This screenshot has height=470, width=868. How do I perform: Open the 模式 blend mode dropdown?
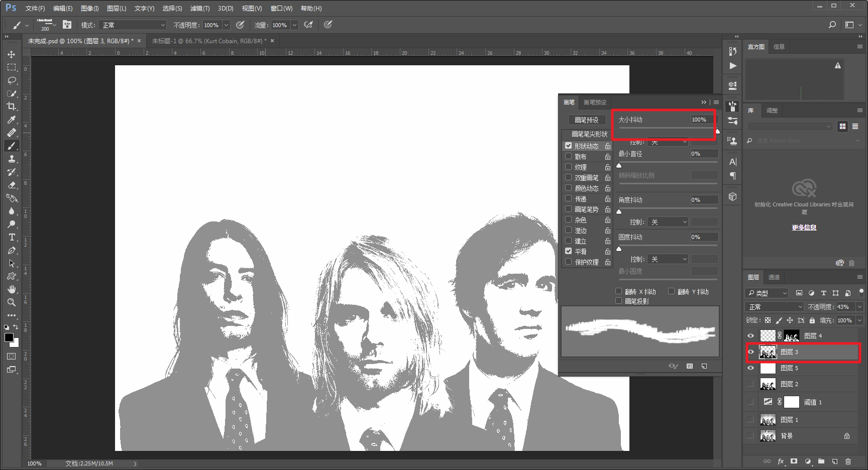point(132,25)
